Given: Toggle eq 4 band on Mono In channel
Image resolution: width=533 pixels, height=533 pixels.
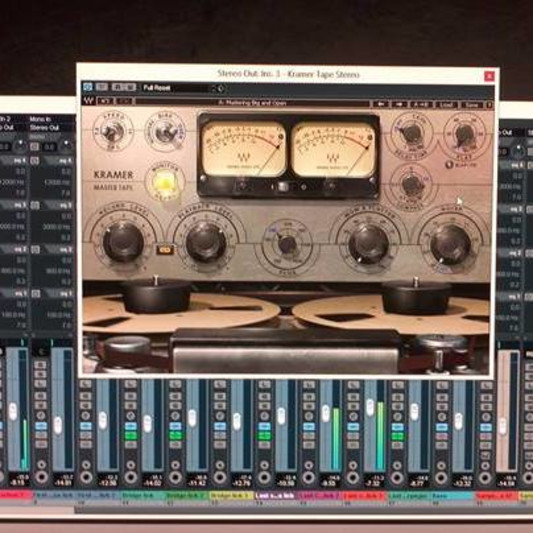Looking at the screenshot, I should point(35,160).
